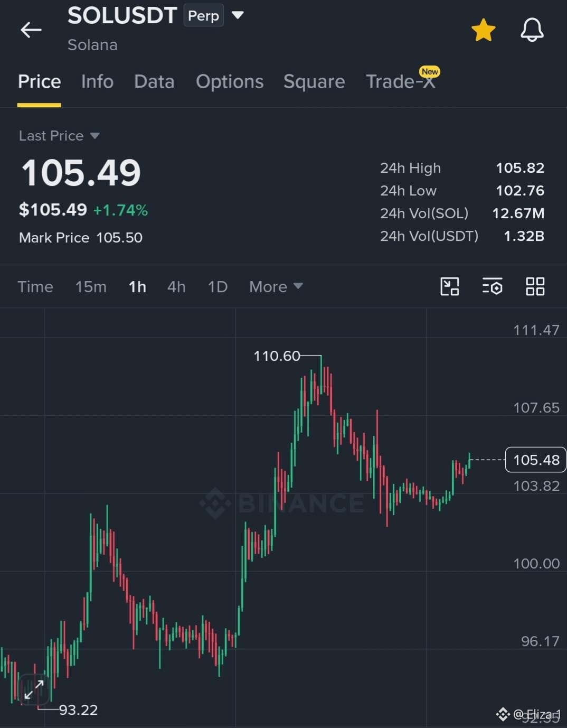Click the large 105.49 last price
Screen dimensions: 567x728
(x=81, y=173)
